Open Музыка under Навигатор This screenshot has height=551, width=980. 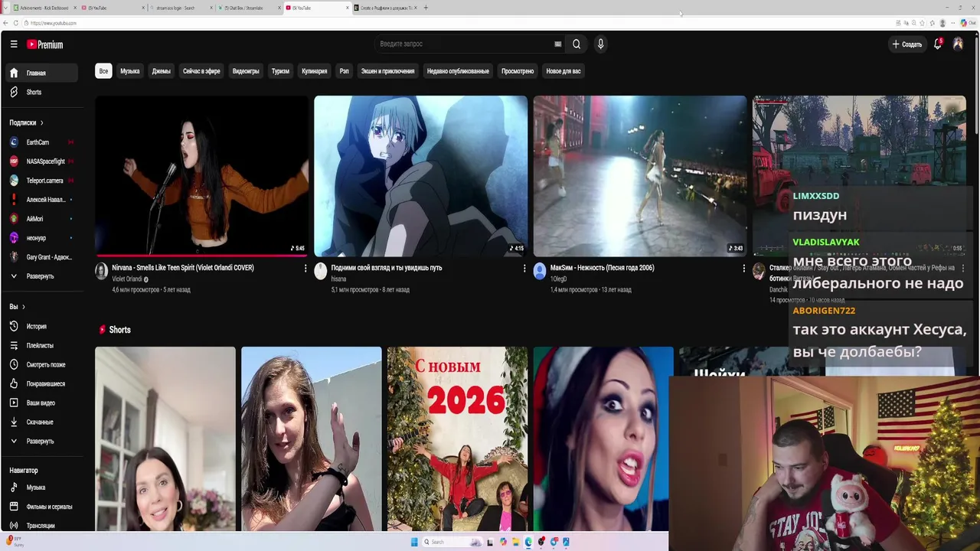click(x=43, y=487)
